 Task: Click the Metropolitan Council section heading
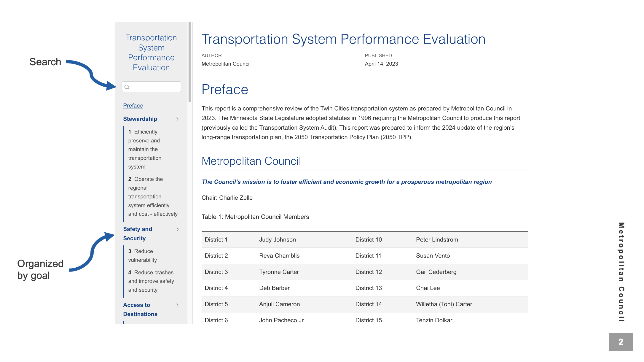click(251, 161)
